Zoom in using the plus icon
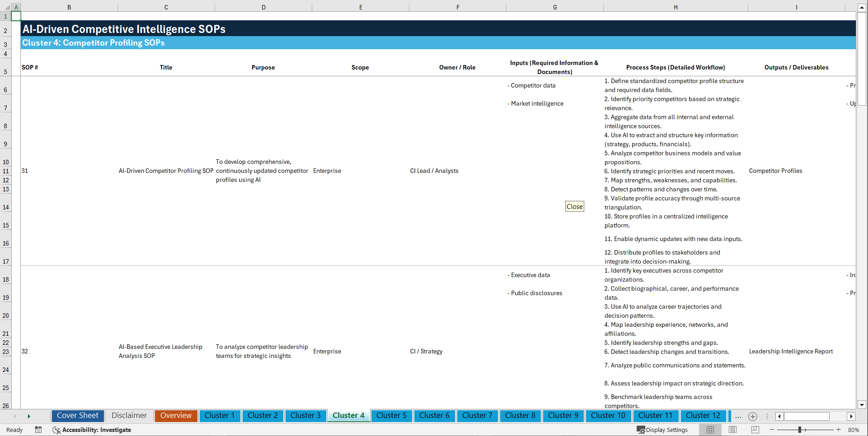The image size is (868, 436). pos(839,430)
